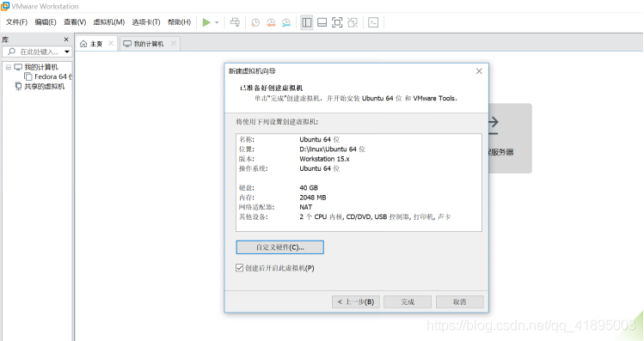
Task: Open the 查看(V) menu
Action: [75, 22]
